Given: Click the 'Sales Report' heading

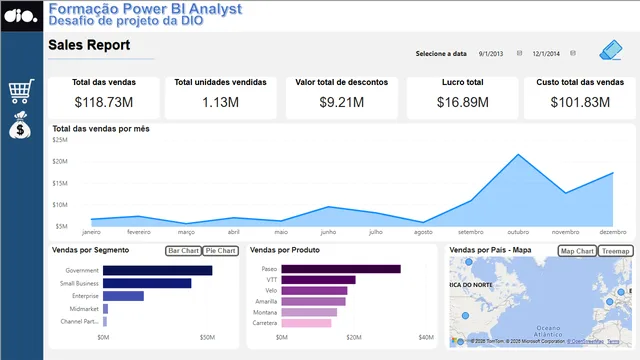Looking at the screenshot, I should click(x=89, y=45).
